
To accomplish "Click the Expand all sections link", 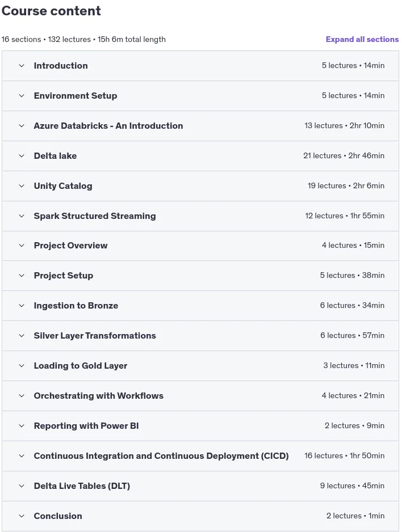I will point(362,39).
